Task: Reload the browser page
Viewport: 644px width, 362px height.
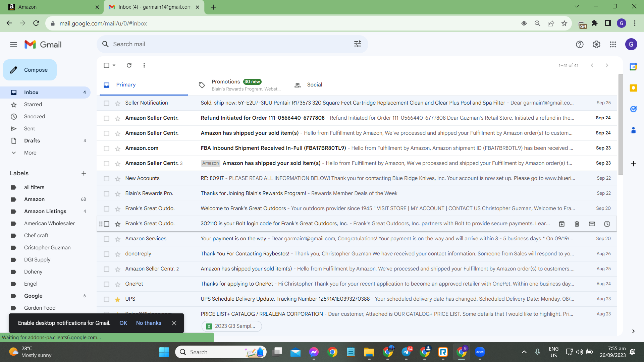Action: click(x=36, y=23)
